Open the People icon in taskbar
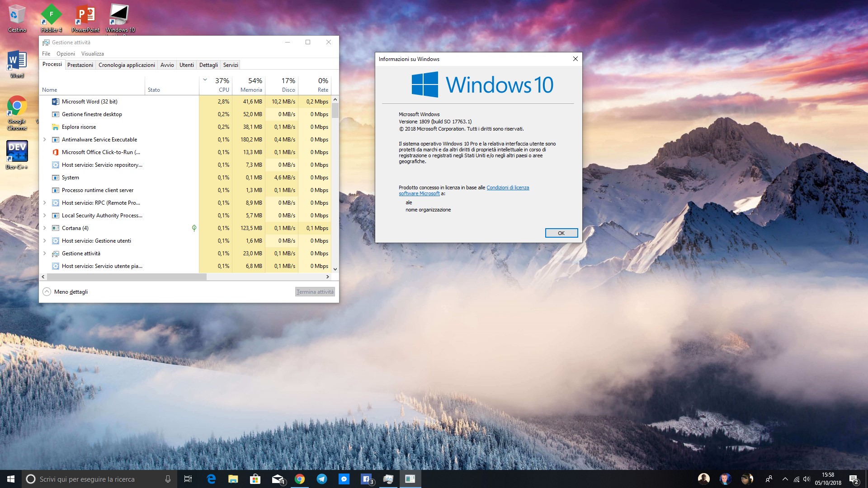The height and width of the screenshot is (488, 868). [x=769, y=479]
